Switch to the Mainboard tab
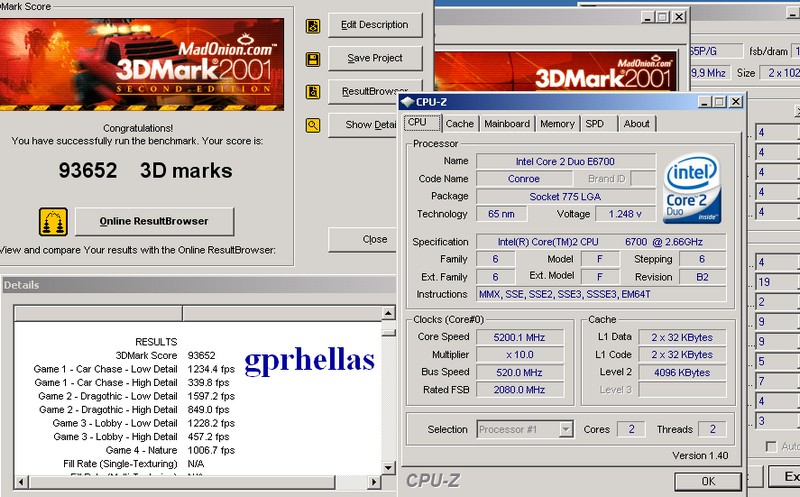800x497 pixels. click(x=507, y=123)
